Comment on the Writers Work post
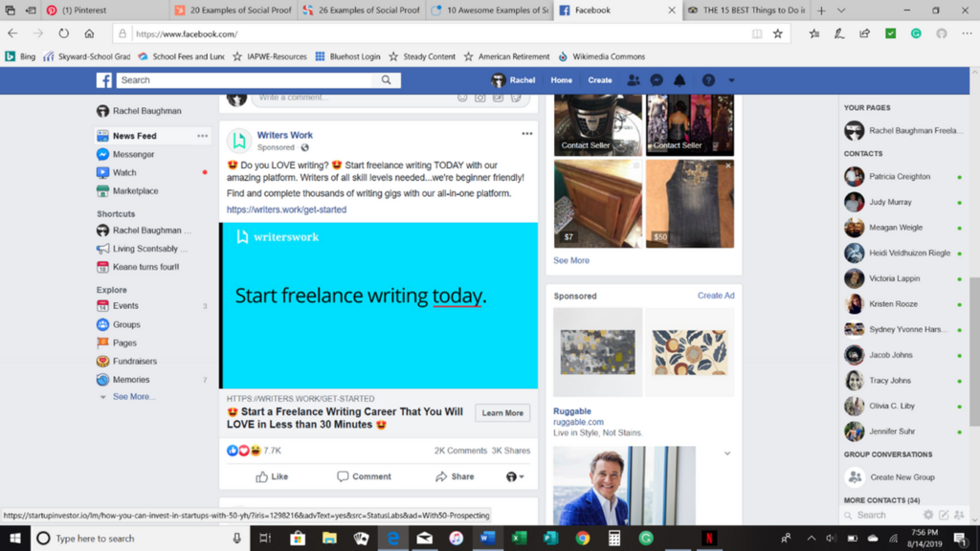980x551 pixels. click(x=365, y=476)
